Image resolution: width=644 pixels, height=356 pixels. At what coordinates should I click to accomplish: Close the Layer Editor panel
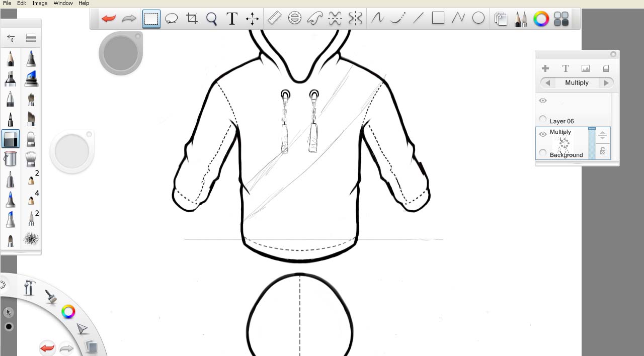pos(613,54)
